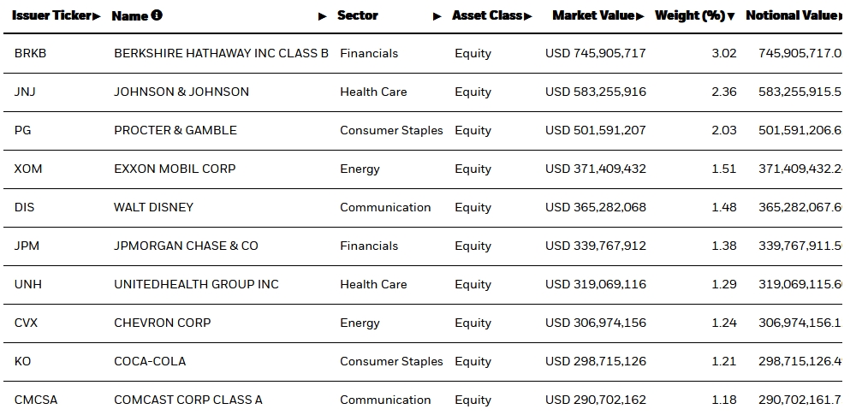Click the XOM ticker
Viewport: 868px width, 415px height.
point(28,169)
